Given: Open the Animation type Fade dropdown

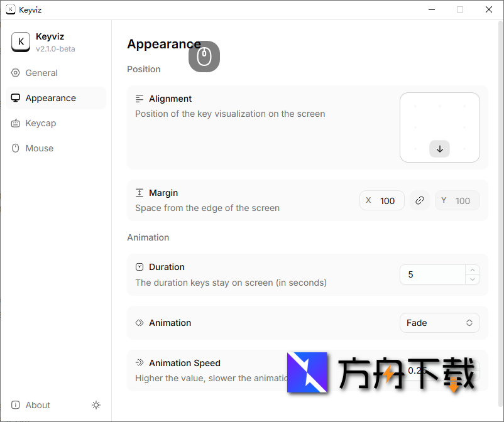Looking at the screenshot, I should 439,323.
